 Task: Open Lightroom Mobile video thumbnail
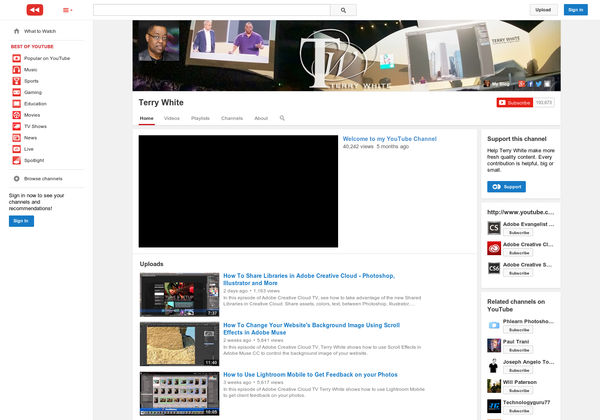[179, 393]
